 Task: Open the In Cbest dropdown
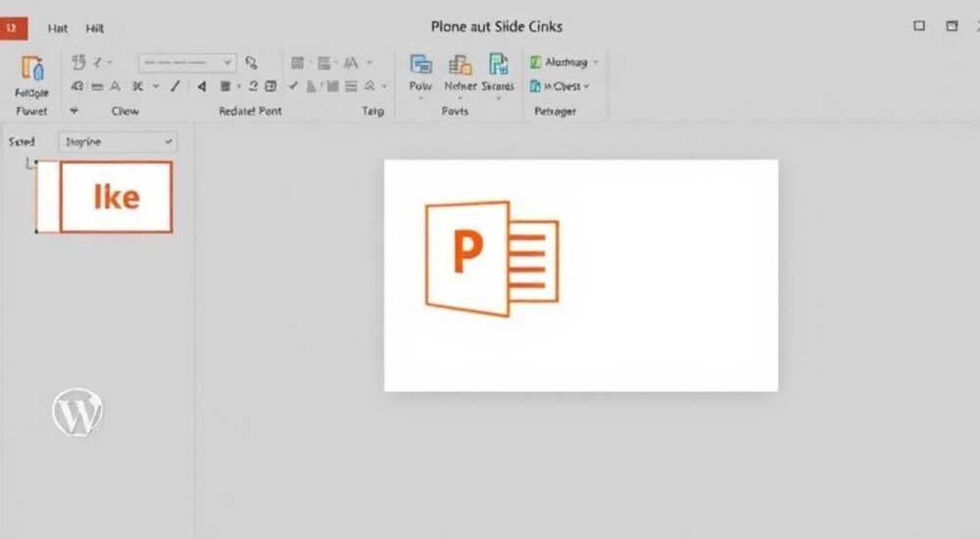(560, 86)
